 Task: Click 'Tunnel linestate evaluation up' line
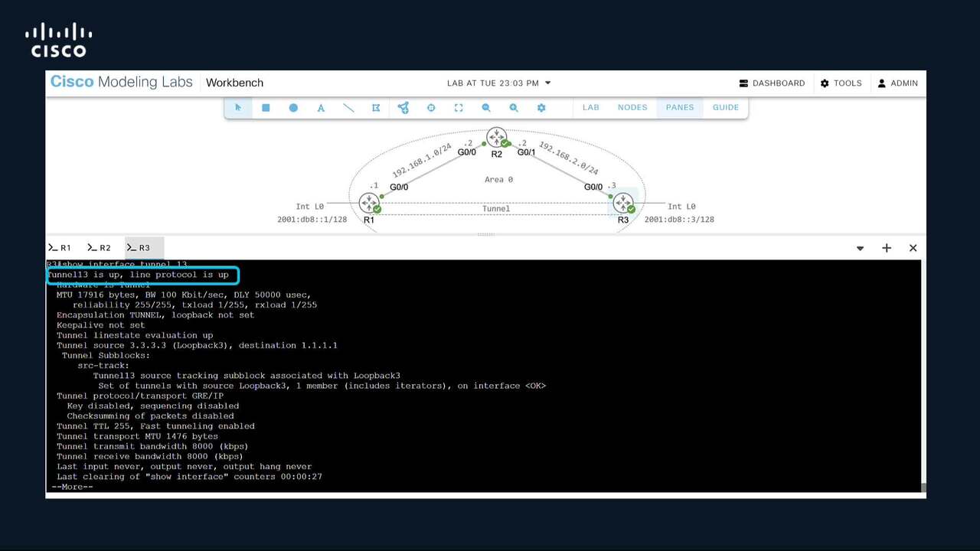click(135, 335)
